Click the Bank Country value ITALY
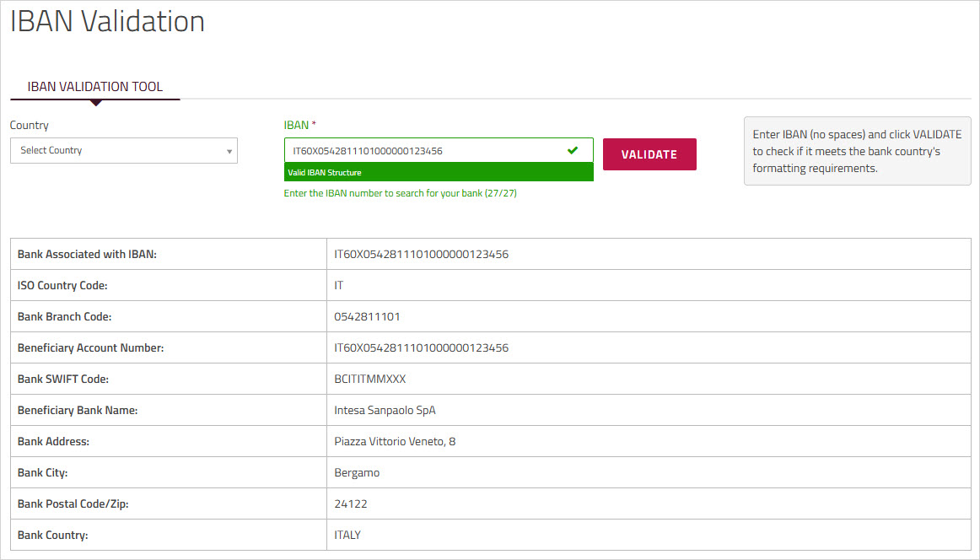The width and height of the screenshot is (980, 560). pyautogui.click(x=347, y=536)
